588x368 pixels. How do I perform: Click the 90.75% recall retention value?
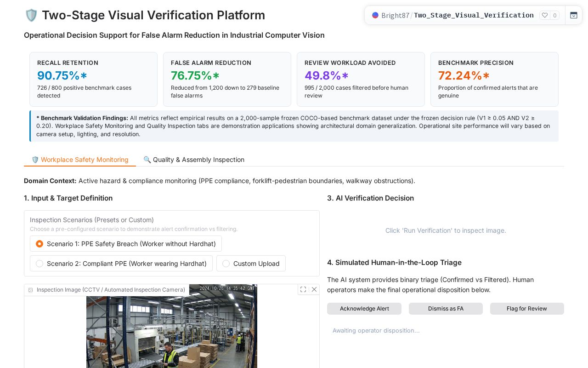(62, 75)
